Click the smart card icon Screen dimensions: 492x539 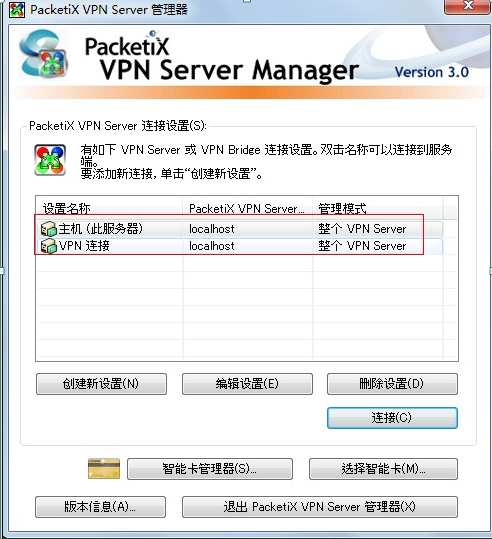(x=104, y=469)
